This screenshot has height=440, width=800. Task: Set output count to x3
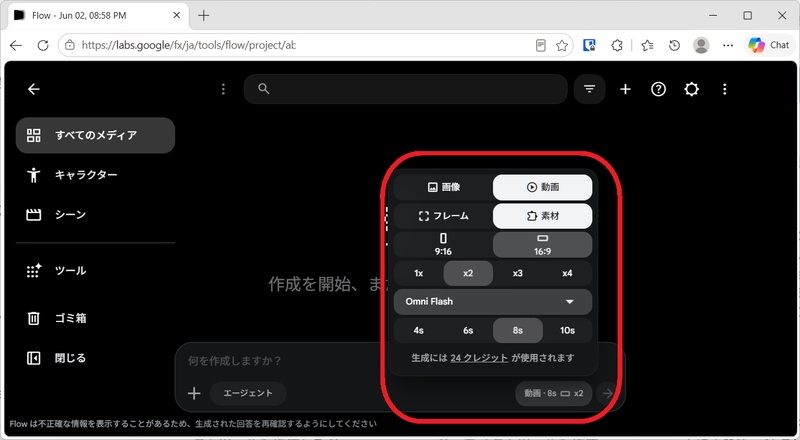tap(517, 273)
